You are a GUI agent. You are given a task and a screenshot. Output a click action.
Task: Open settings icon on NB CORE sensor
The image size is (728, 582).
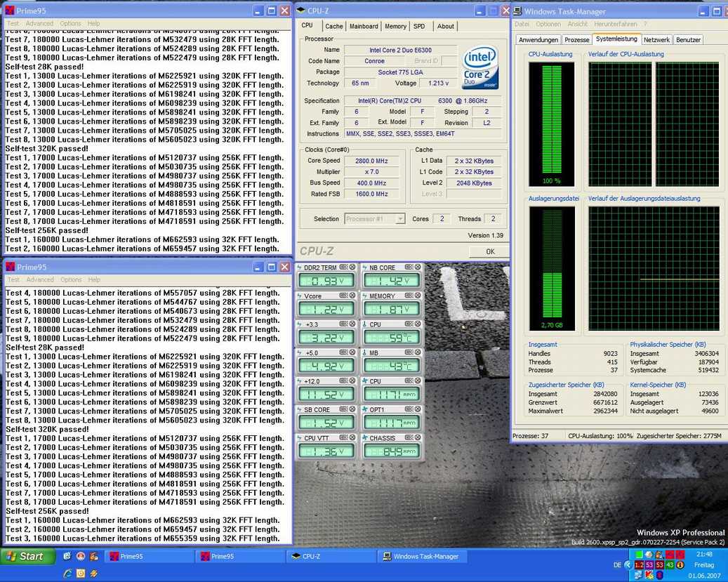click(x=409, y=267)
